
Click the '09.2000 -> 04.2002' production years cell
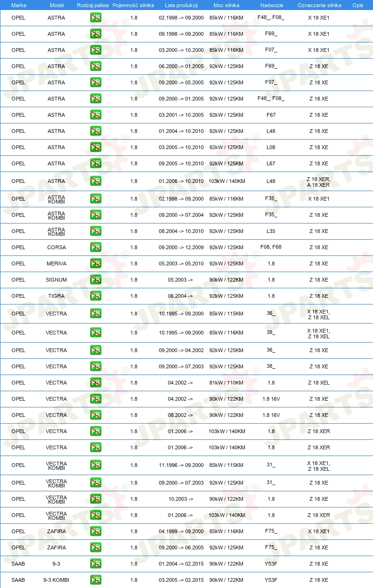(181, 350)
